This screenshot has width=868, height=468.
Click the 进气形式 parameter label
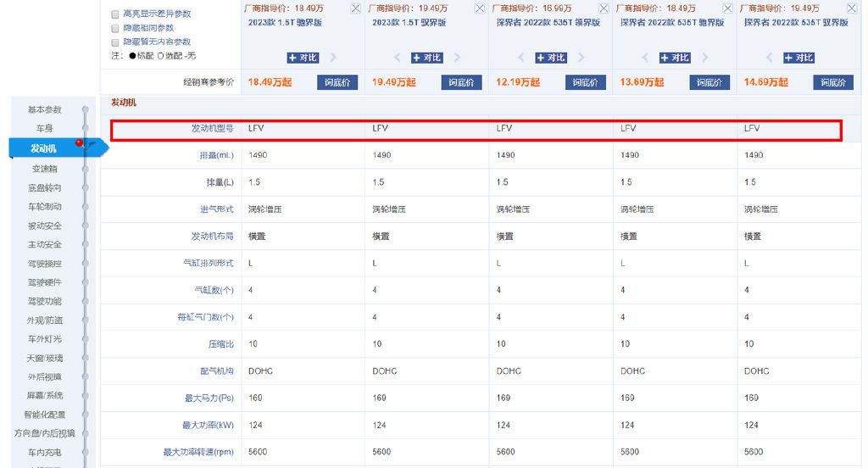click(217, 209)
